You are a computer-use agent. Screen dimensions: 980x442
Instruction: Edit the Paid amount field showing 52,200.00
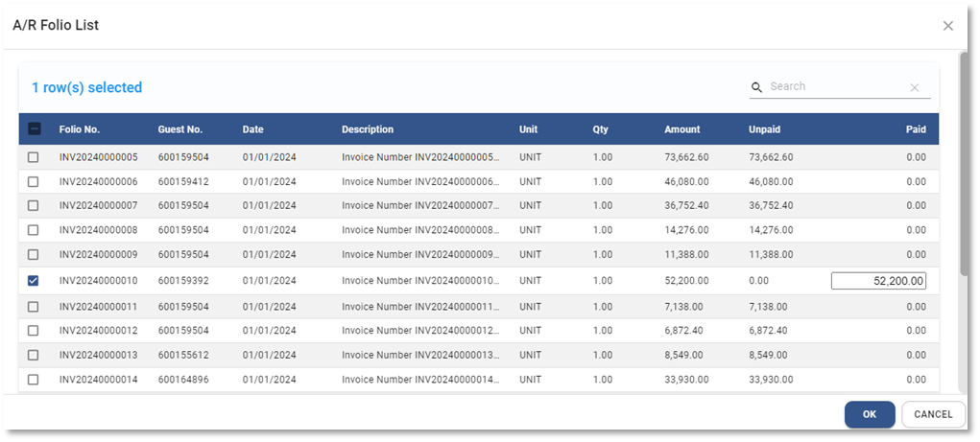[x=878, y=281]
